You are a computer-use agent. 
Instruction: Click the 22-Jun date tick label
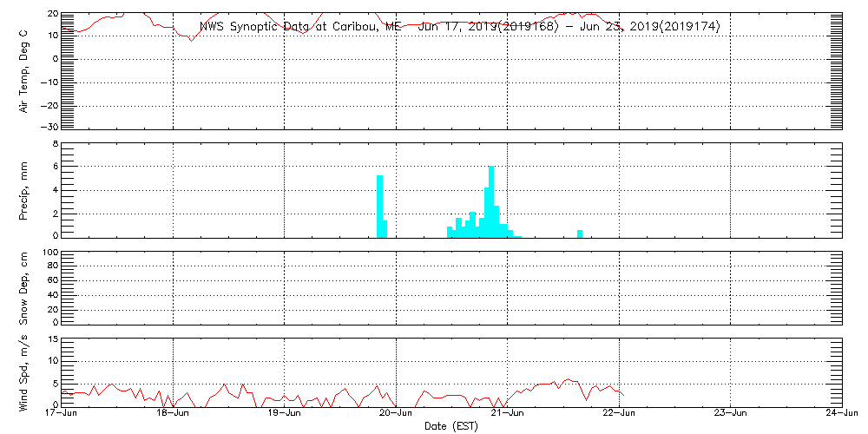click(619, 415)
